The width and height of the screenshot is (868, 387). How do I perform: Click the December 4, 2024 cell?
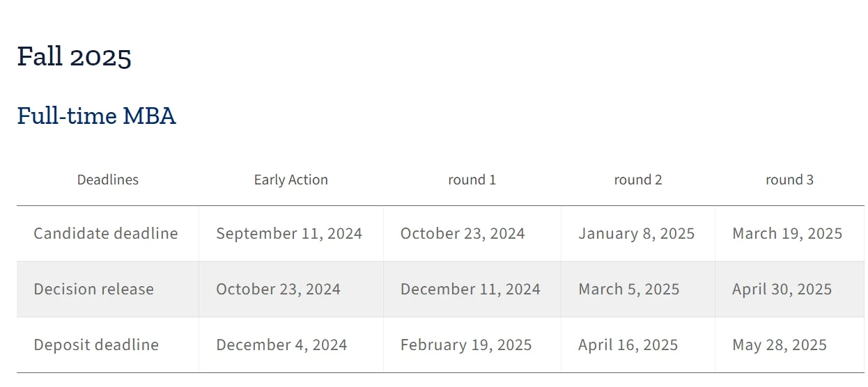(x=281, y=345)
